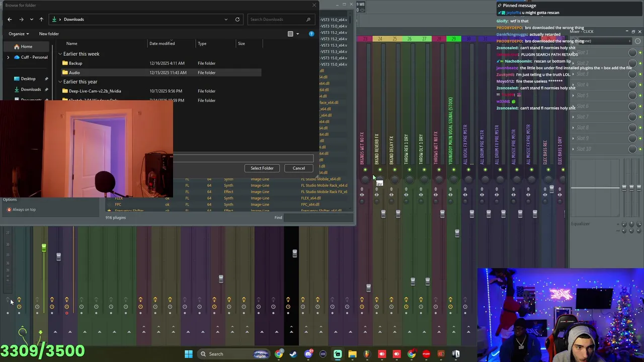Go back in the Browse for folder dialog

pyautogui.click(x=10, y=19)
